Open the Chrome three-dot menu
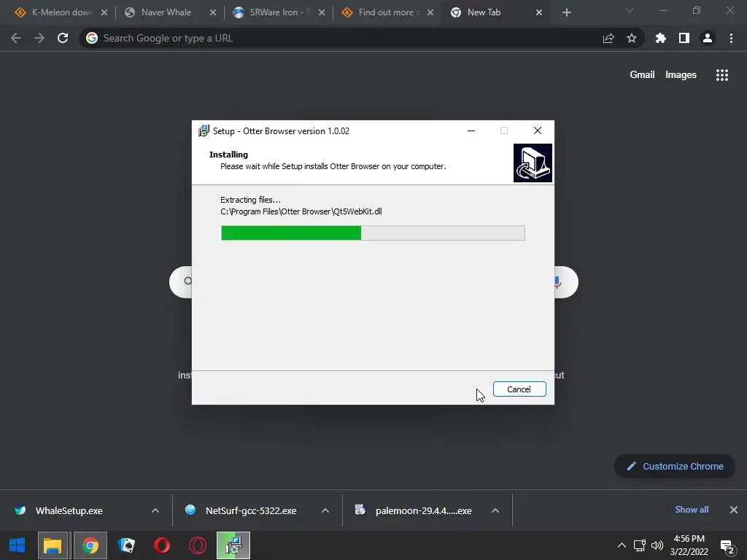This screenshot has width=747, height=560. [x=731, y=38]
